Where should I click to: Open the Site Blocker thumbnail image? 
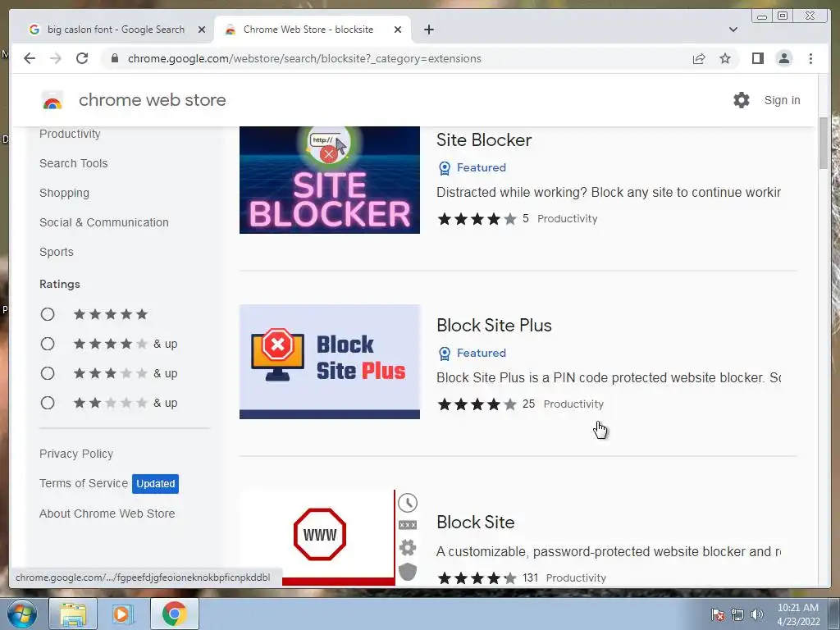pyautogui.click(x=330, y=180)
